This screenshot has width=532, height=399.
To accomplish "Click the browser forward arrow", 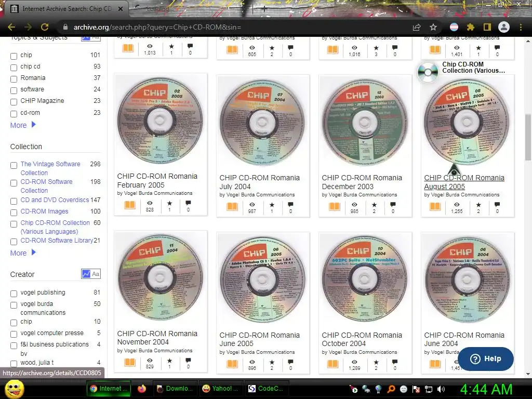I will pyautogui.click(x=28, y=27).
